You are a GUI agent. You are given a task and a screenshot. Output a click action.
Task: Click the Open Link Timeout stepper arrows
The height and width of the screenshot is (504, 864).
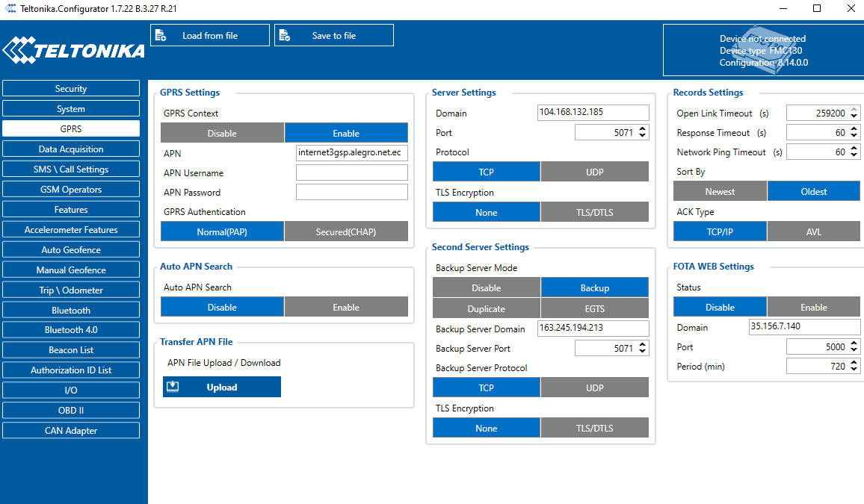click(854, 112)
